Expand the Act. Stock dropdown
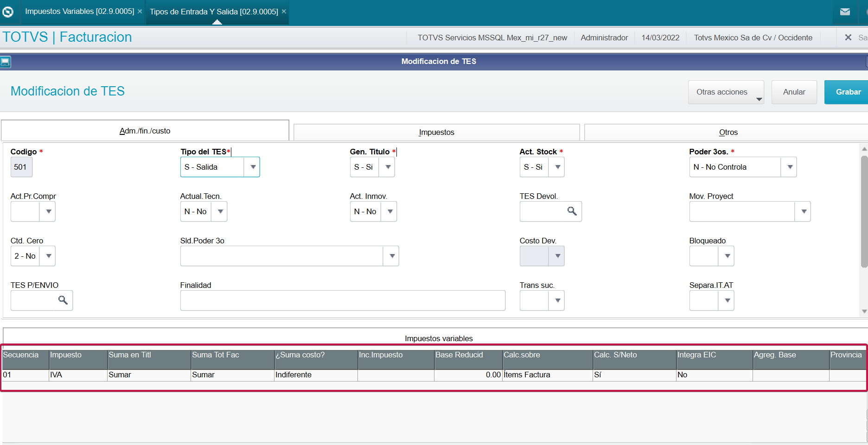The width and height of the screenshot is (868, 445). click(557, 167)
